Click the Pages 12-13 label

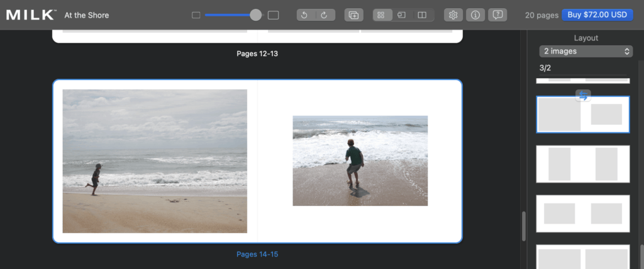coord(257,54)
